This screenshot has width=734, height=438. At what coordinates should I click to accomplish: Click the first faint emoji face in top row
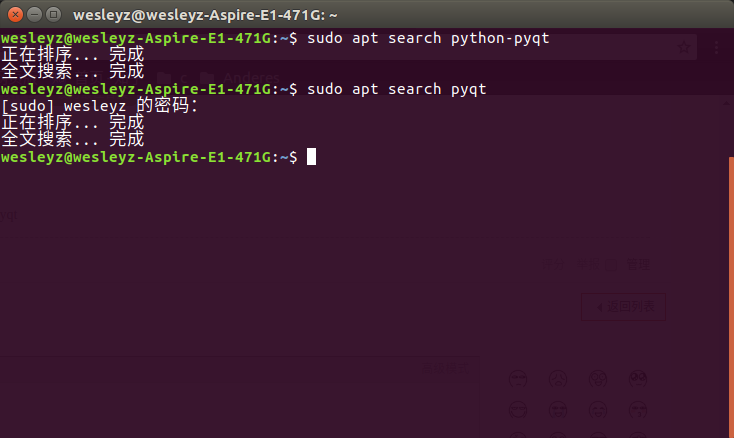(x=517, y=378)
